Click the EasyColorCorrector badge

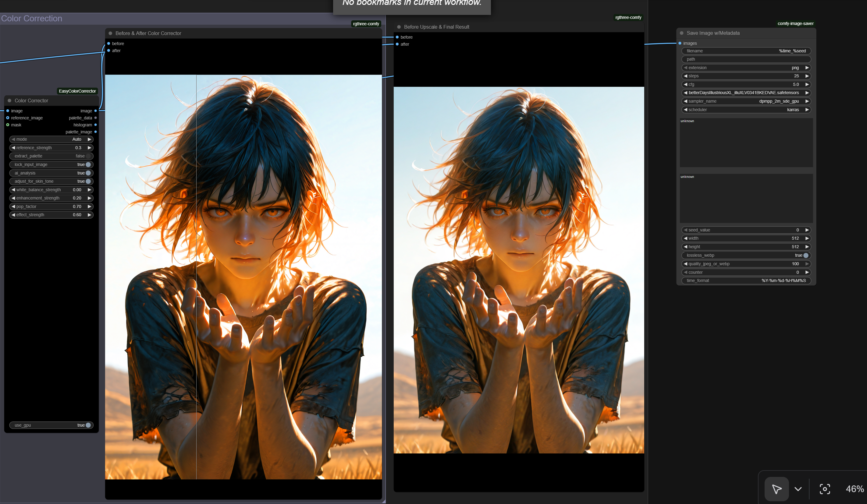pyautogui.click(x=77, y=91)
